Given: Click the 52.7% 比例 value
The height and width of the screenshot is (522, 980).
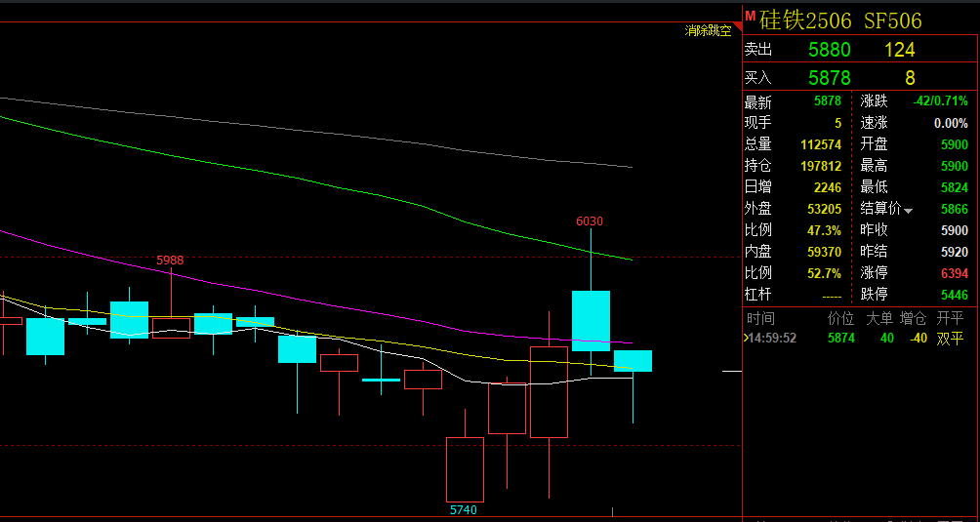Looking at the screenshot, I should [825, 273].
